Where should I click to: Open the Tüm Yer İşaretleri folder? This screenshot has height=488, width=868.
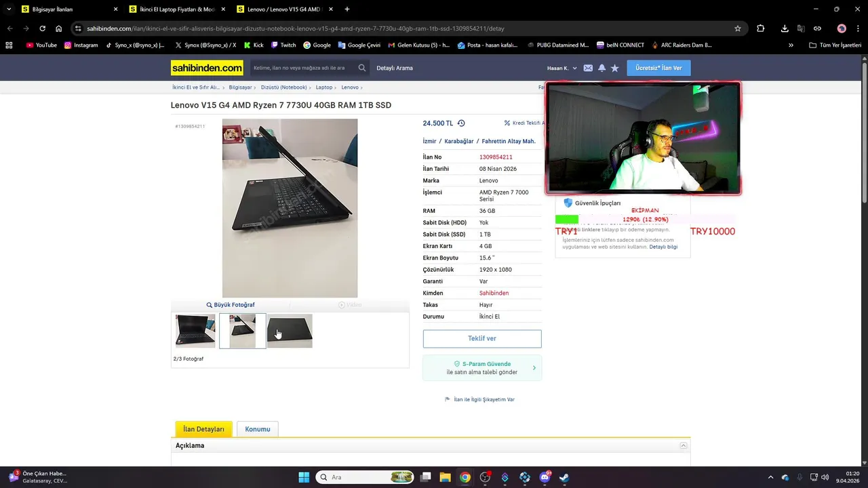pyautogui.click(x=835, y=45)
